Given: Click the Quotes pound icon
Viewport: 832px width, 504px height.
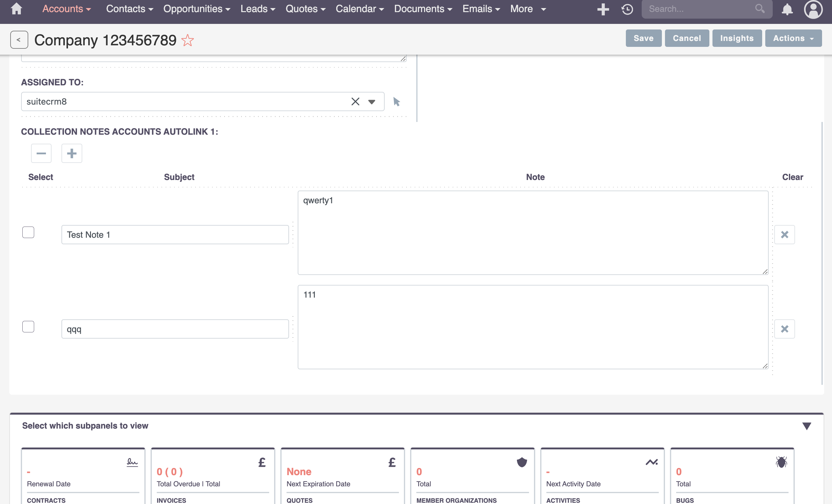Looking at the screenshot, I should [392, 462].
